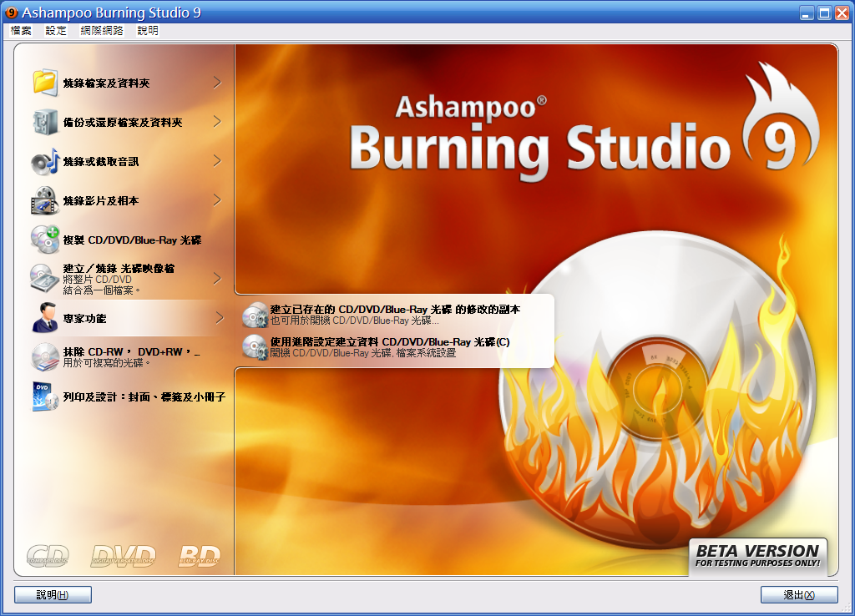
Task: Click the businessman icon for 專家功能
Action: 45,318
